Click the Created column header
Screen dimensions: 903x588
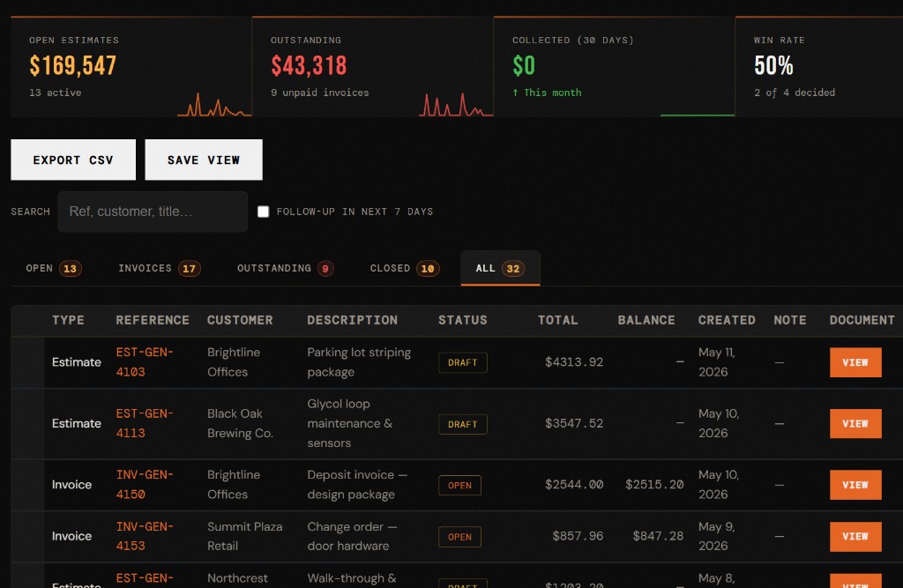coord(727,320)
